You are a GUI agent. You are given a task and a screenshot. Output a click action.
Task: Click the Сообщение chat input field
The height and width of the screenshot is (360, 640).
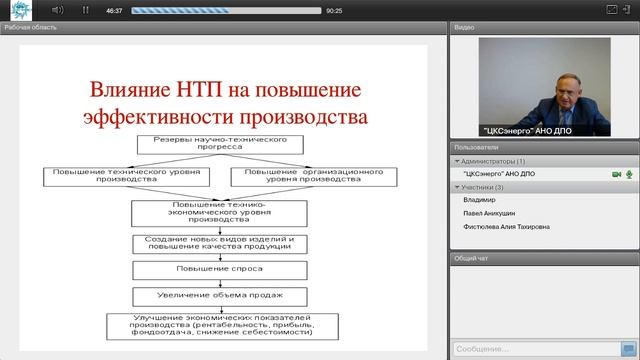point(536,349)
